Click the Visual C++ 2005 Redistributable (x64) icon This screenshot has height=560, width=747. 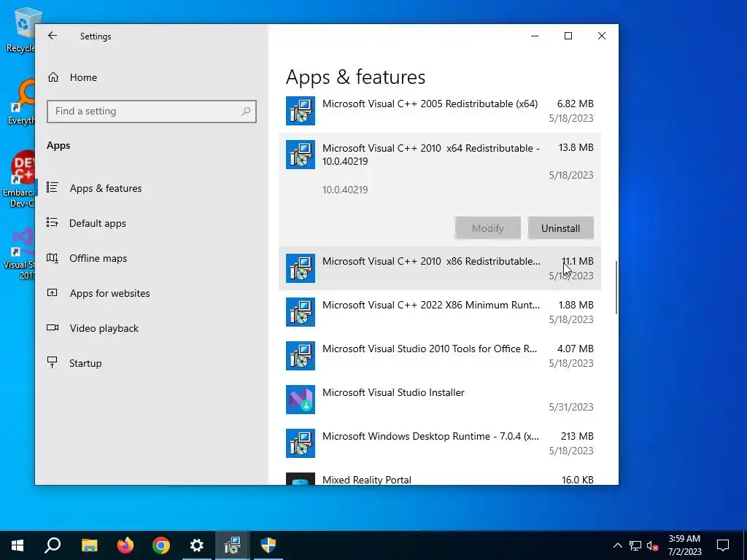pyautogui.click(x=300, y=111)
